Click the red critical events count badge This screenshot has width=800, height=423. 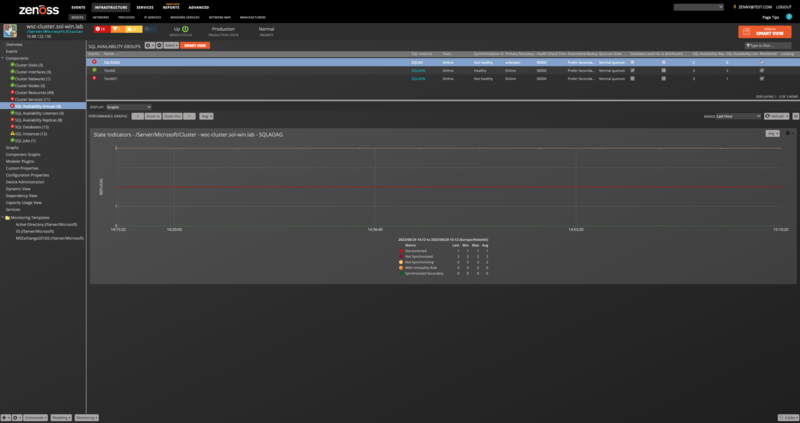point(102,29)
